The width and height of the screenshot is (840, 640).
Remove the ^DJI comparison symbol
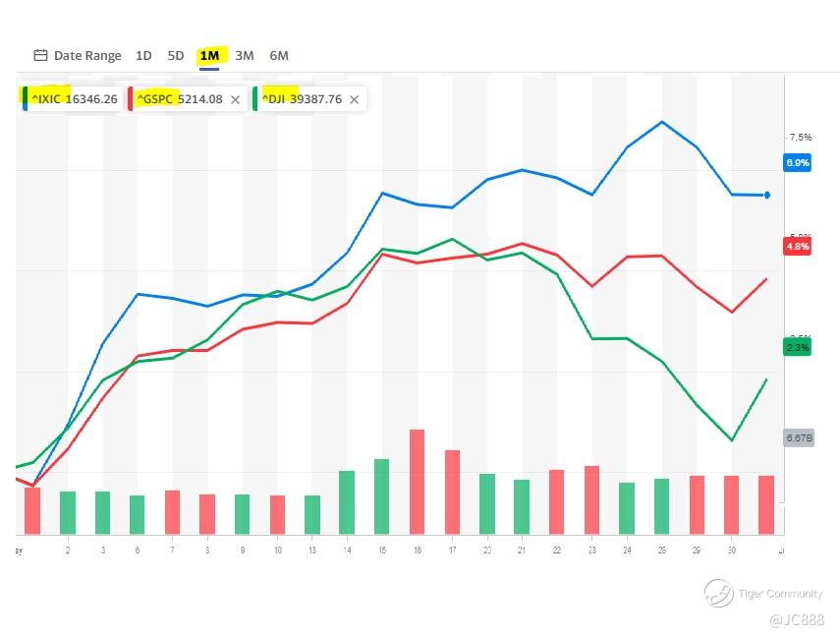click(354, 99)
